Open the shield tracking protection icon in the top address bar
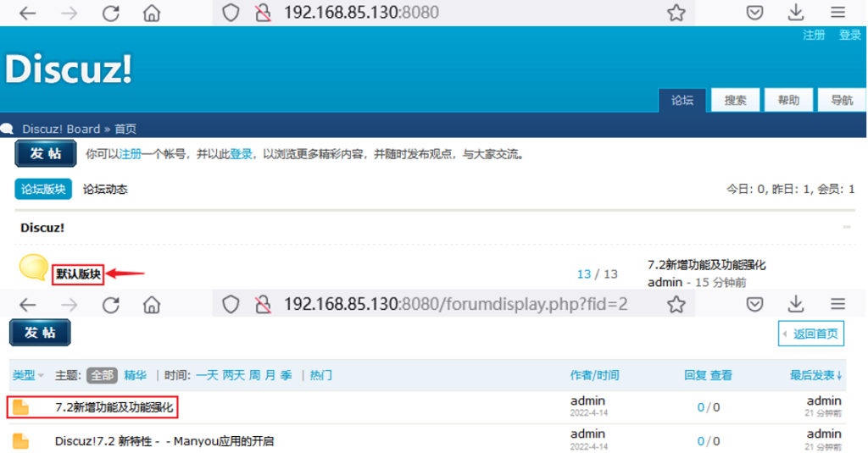The width and height of the screenshot is (868, 453). click(x=231, y=13)
